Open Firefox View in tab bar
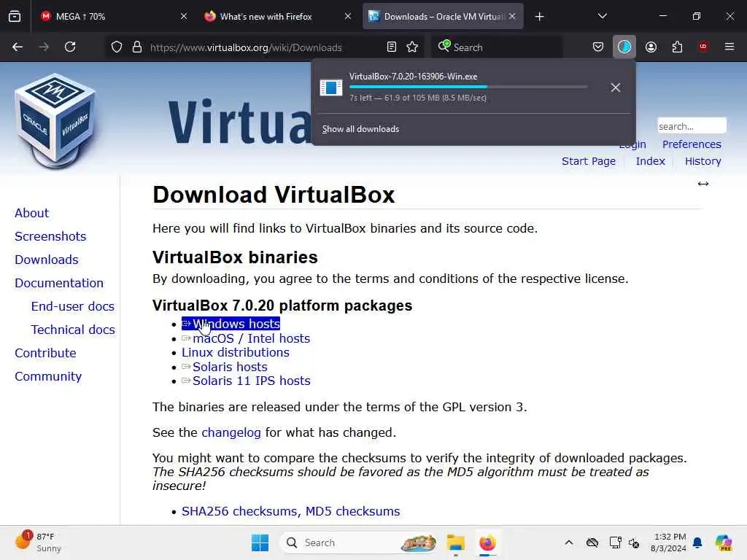This screenshot has width=747, height=560. tap(15, 16)
